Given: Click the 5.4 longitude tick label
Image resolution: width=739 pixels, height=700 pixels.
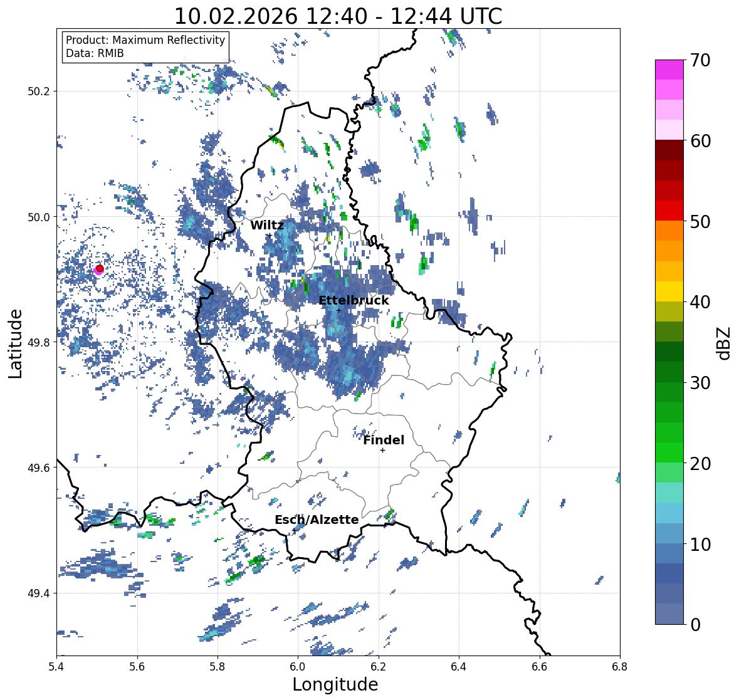Looking at the screenshot, I should pyautogui.click(x=56, y=666).
